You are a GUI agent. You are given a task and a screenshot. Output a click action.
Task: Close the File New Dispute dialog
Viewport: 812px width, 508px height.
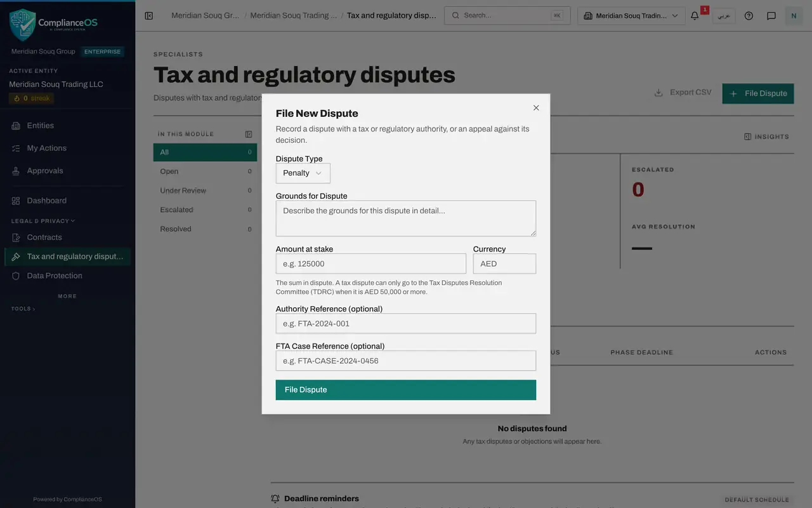(x=536, y=108)
